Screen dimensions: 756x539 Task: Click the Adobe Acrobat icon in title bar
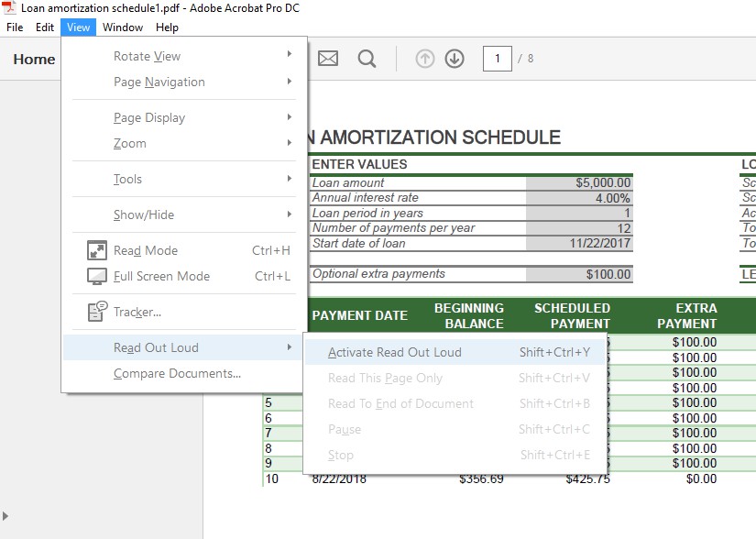[x=9, y=8]
